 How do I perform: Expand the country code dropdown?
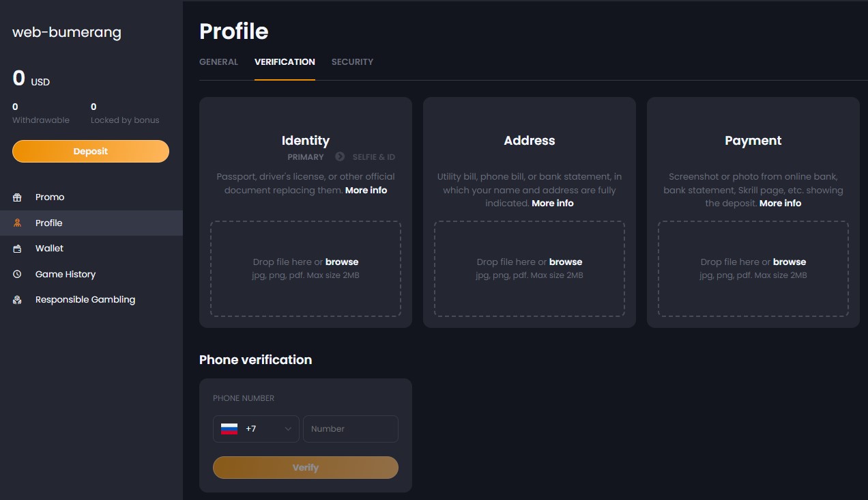tap(289, 428)
